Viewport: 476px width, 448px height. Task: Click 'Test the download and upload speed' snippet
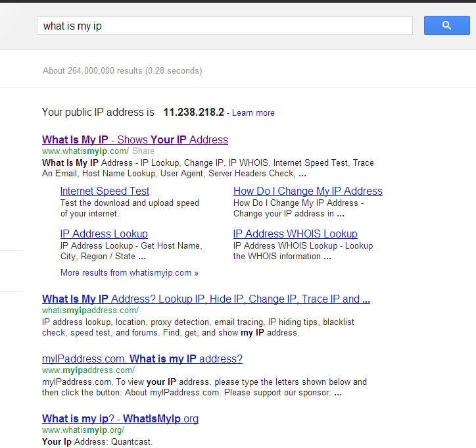[x=130, y=208]
